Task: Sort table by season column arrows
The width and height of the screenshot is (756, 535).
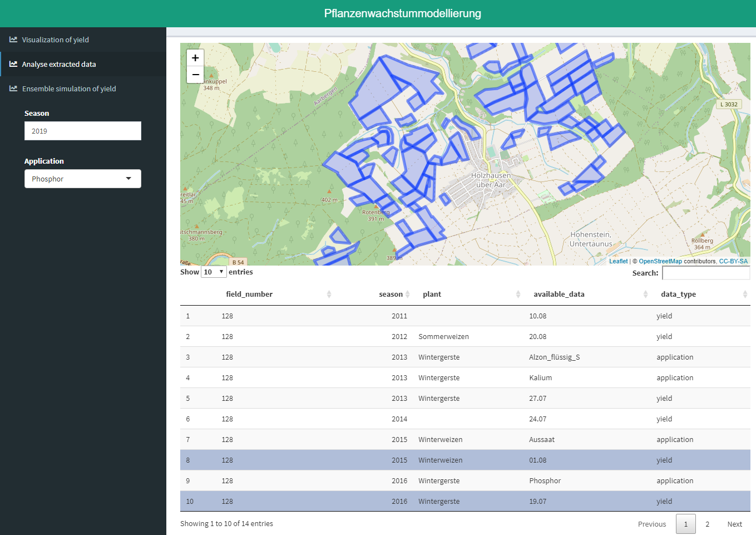Action: 407,294
